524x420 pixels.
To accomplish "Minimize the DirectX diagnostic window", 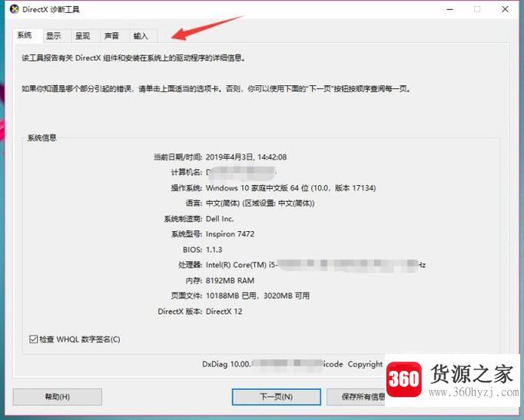I will click(449, 9).
